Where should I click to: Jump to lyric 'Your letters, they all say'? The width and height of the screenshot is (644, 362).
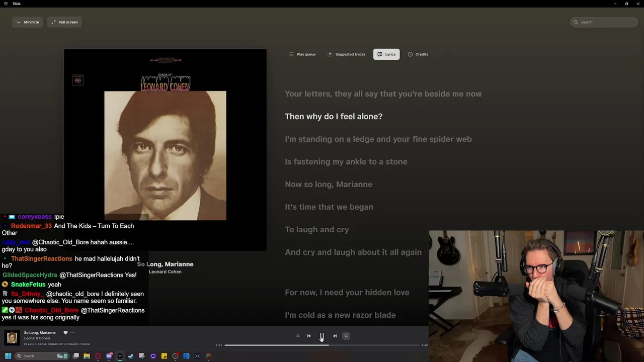(x=383, y=94)
